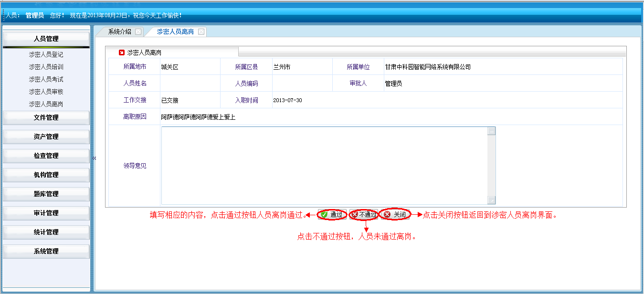Open the 审计管理 menu section
This screenshot has width=644, height=294.
click(46, 213)
